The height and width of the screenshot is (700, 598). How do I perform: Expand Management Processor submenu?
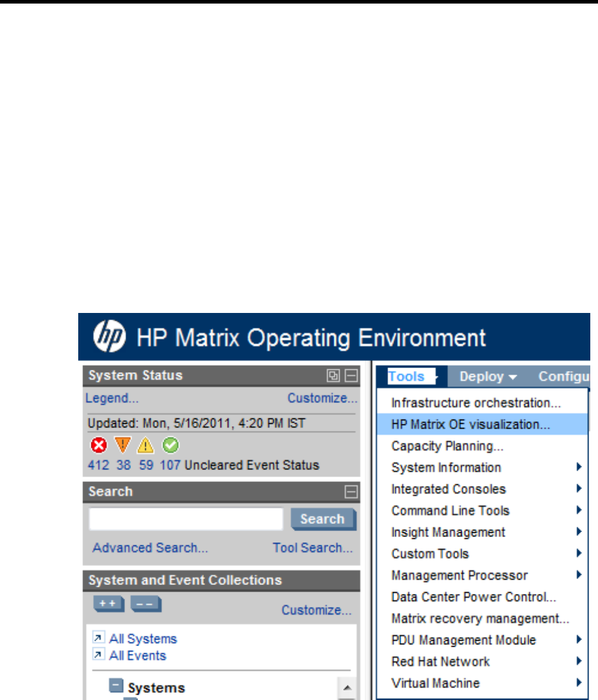point(482,575)
